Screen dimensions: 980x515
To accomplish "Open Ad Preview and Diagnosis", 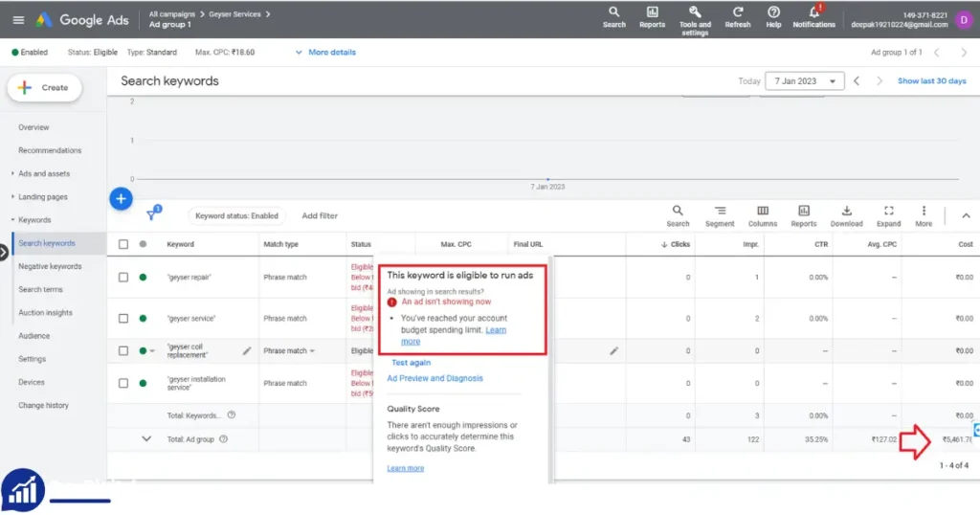I will 434,378.
